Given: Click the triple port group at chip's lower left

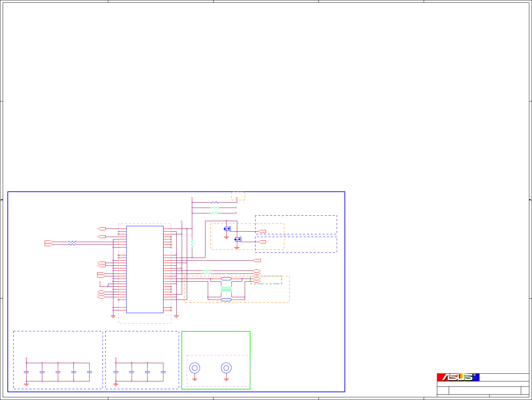Looking at the screenshot, I should click(x=102, y=294).
